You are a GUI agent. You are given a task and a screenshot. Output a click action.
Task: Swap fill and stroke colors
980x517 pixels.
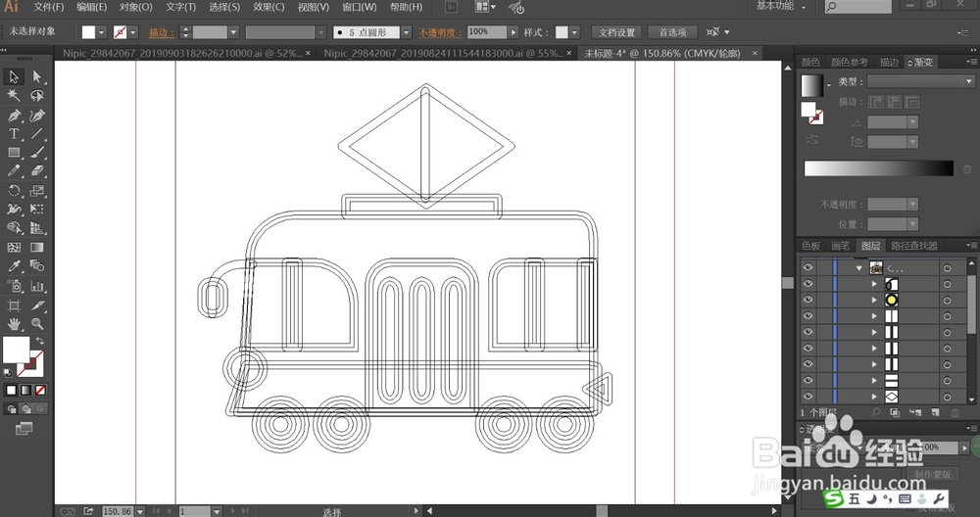(x=40, y=341)
